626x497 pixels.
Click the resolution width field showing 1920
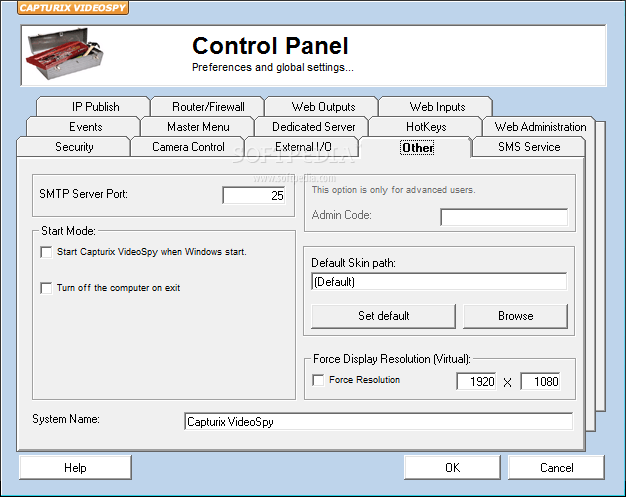(x=477, y=381)
